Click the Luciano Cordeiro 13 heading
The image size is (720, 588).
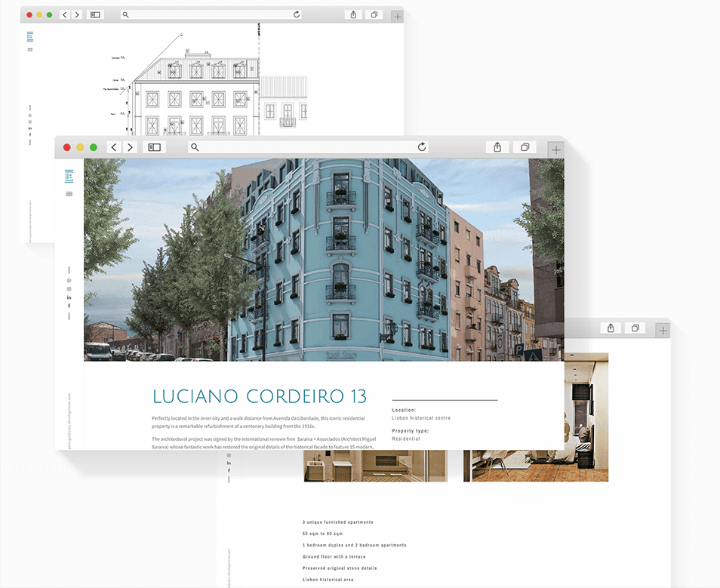260,396
